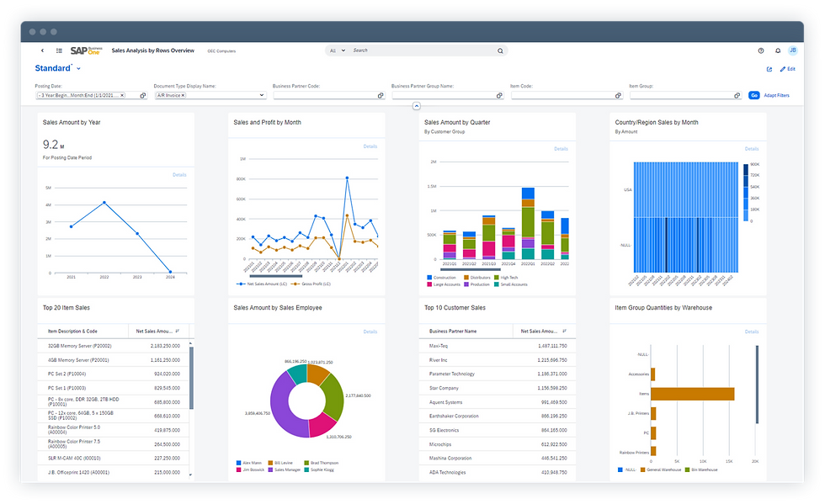Screen dimensions: 825x504
Task: Open the help icon in the top bar
Action: (761, 50)
